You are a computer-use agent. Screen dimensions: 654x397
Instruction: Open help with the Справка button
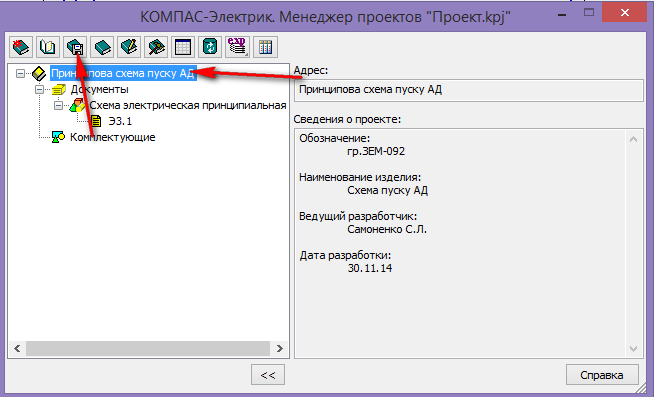pyautogui.click(x=602, y=374)
